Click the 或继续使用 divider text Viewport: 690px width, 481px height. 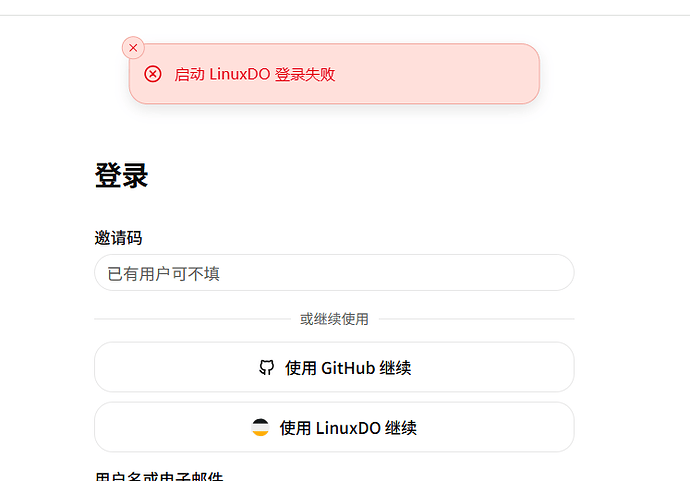(x=334, y=319)
